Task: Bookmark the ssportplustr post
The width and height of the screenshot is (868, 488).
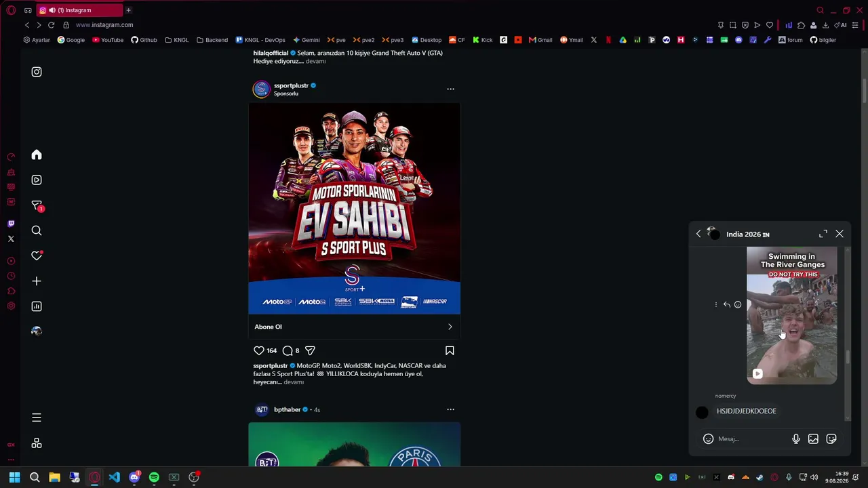Action: pyautogui.click(x=450, y=350)
